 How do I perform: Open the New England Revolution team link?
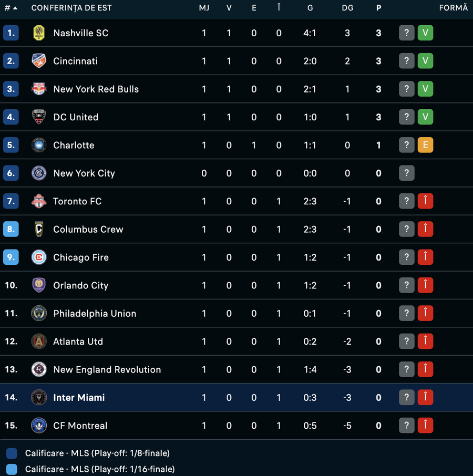[x=107, y=369]
